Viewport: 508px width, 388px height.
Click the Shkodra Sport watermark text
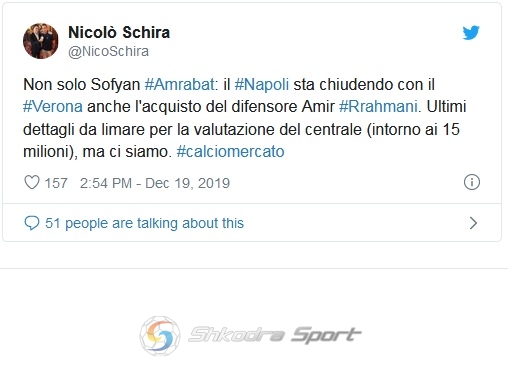(275, 335)
